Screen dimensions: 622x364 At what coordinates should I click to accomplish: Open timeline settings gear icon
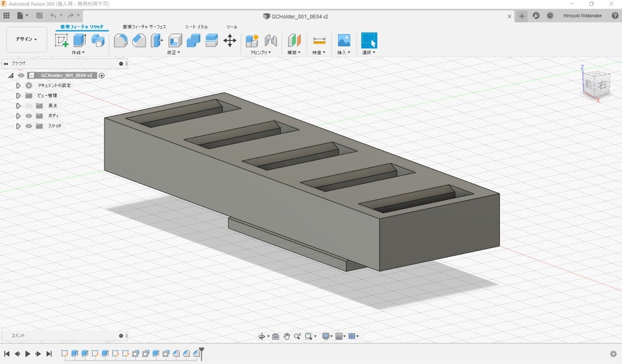click(x=613, y=354)
